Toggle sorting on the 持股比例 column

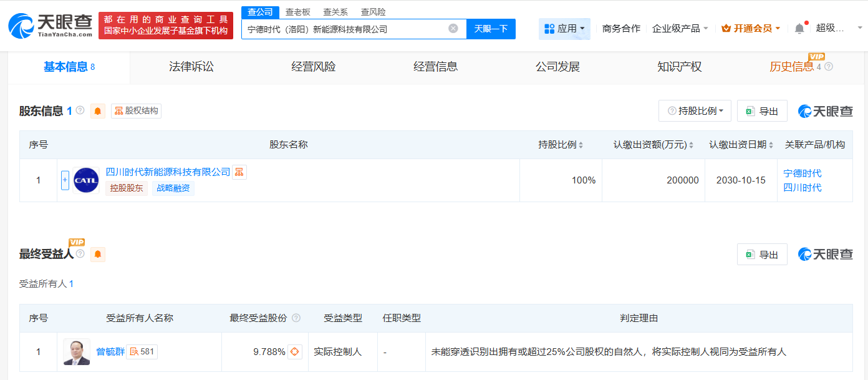(580, 144)
